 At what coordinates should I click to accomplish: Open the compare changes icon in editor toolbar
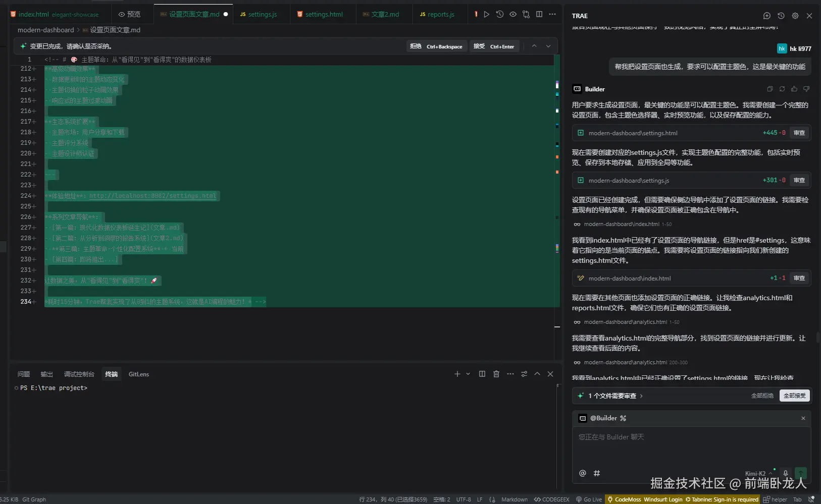click(526, 14)
